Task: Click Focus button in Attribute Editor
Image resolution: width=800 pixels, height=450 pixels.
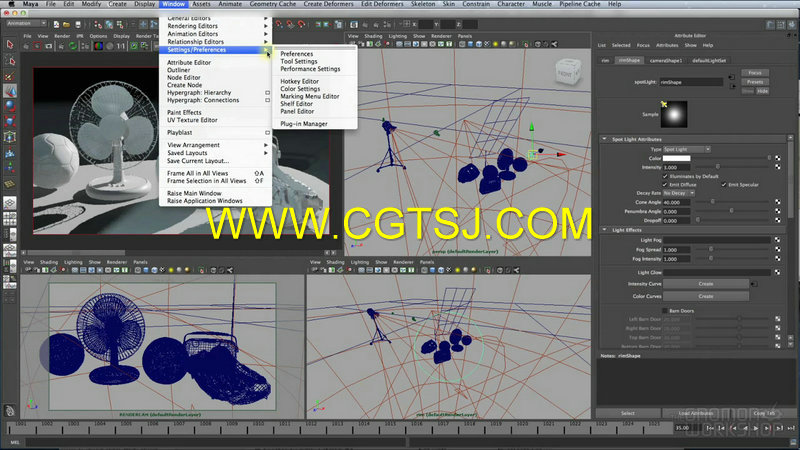Action: pyautogui.click(x=755, y=72)
